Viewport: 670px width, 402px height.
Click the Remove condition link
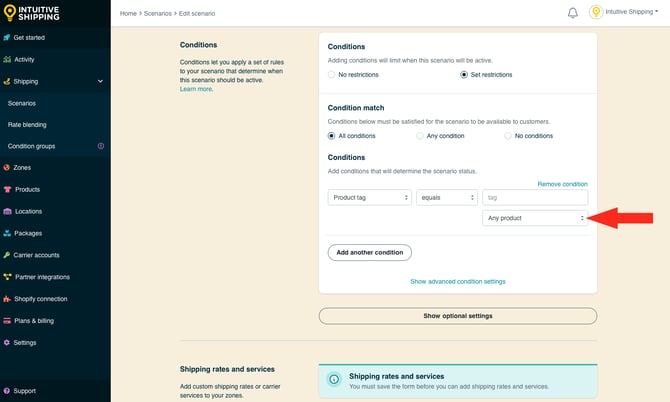(562, 184)
